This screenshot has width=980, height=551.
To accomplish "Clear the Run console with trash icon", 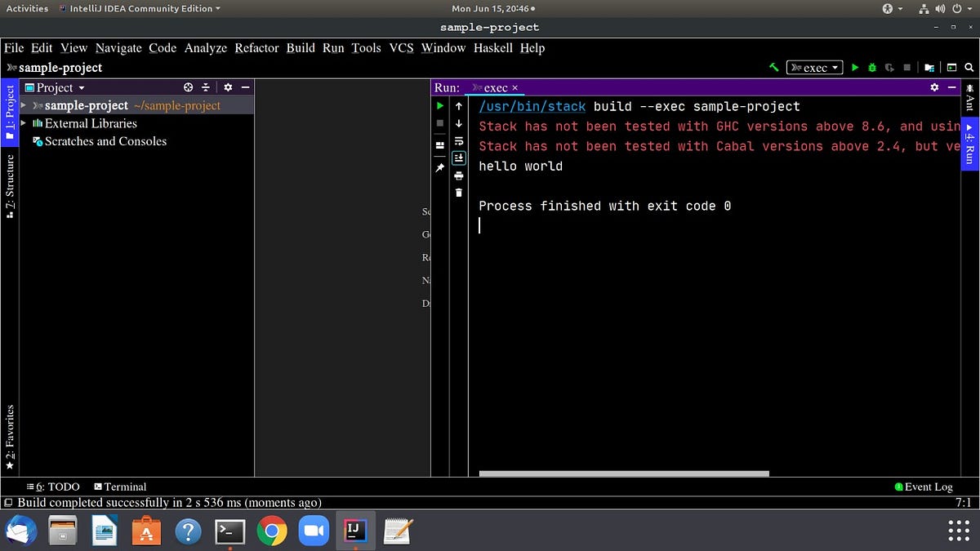I will pyautogui.click(x=458, y=192).
